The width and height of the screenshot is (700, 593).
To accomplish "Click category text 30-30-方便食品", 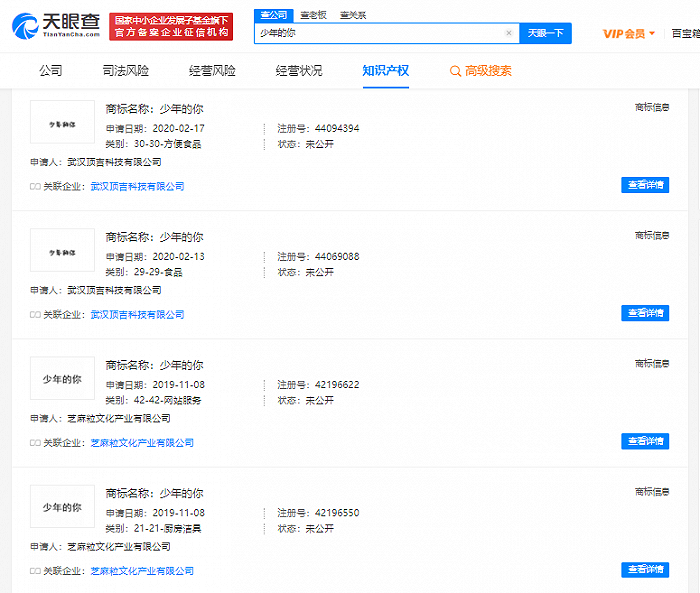I will 167,144.
